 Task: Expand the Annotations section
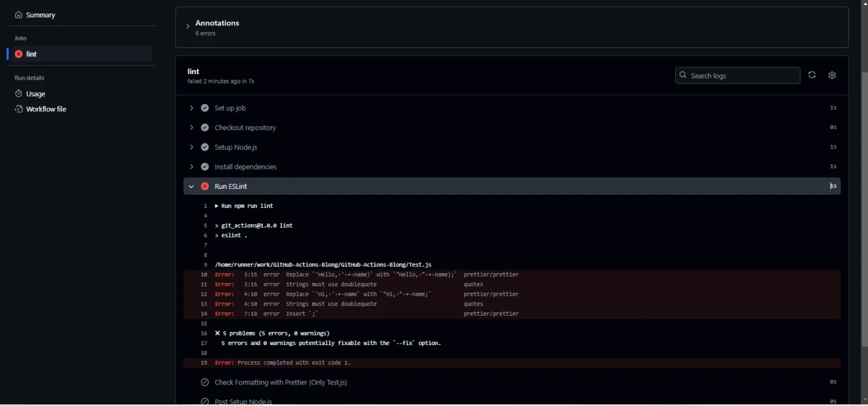[x=188, y=25]
